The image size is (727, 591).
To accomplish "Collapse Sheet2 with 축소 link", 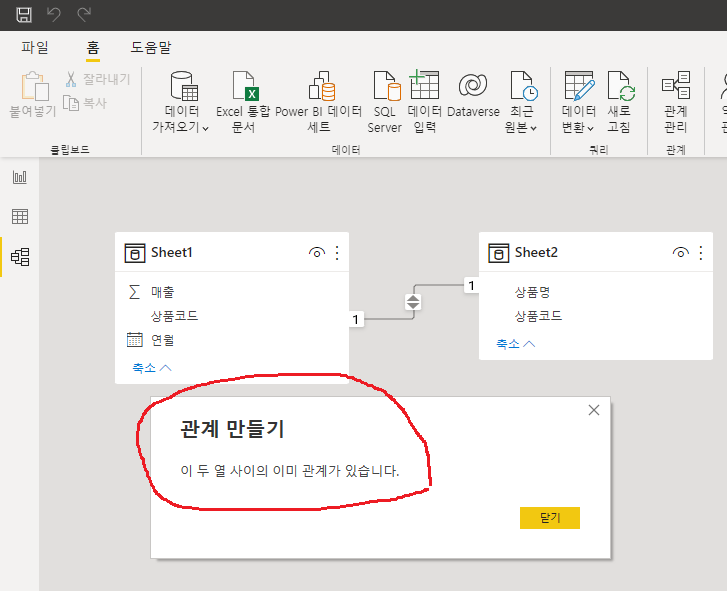I will pos(516,344).
